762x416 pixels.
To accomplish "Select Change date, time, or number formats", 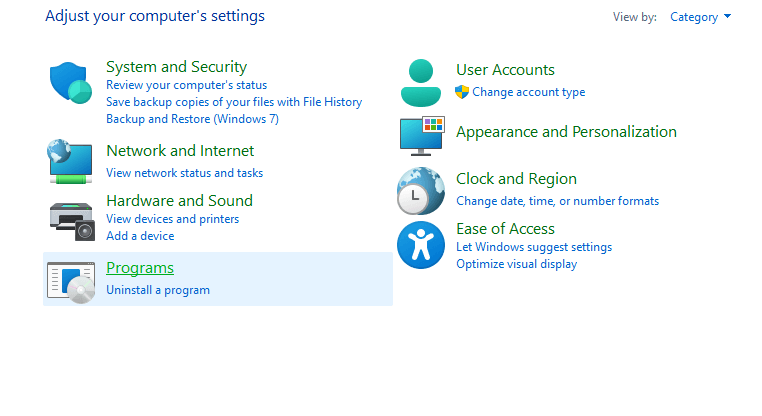I will pyautogui.click(x=557, y=201).
